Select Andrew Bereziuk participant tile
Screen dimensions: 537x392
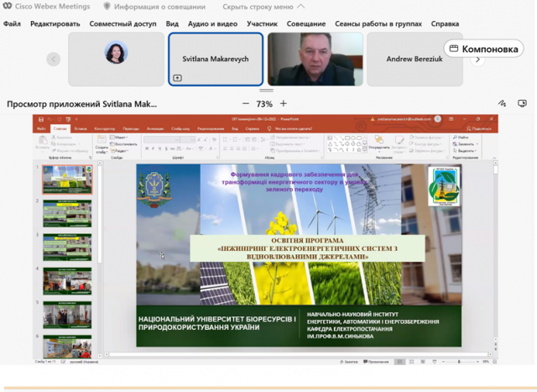[414, 60]
